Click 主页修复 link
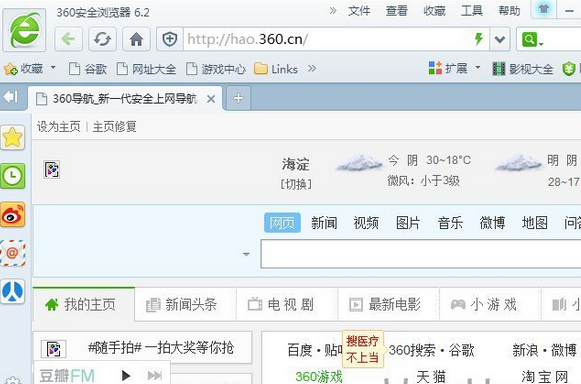 coord(114,127)
